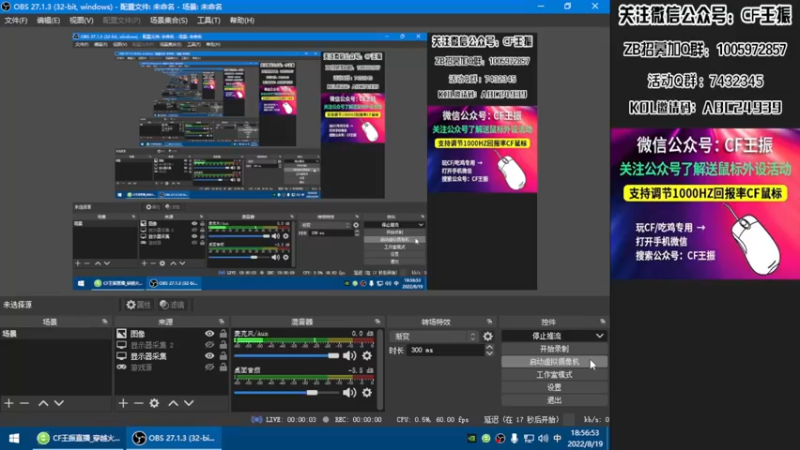Show the 显示器采集 2 source with eye icon
800x450 pixels.
(x=209, y=345)
